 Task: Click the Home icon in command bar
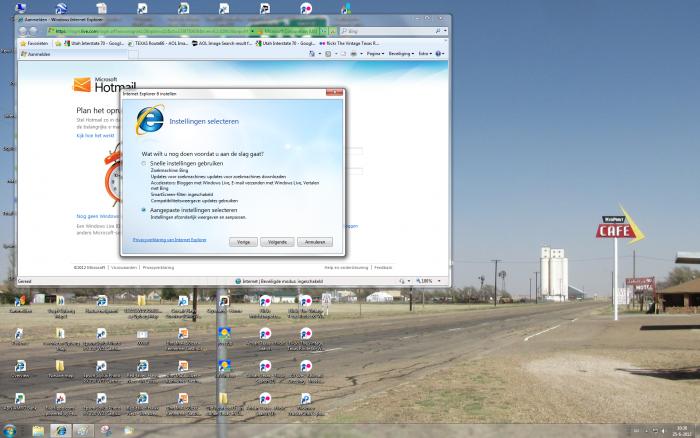[312, 54]
